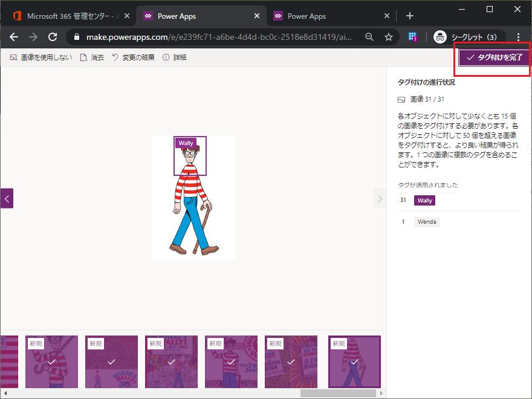Click タグが適用されました label

[x=427, y=185]
